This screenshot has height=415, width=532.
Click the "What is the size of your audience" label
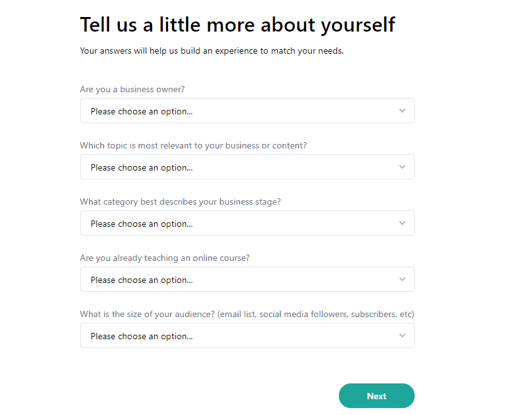(x=247, y=314)
